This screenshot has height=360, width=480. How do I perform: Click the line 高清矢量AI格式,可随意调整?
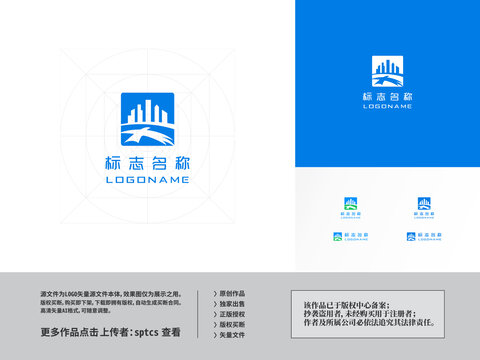point(76,310)
